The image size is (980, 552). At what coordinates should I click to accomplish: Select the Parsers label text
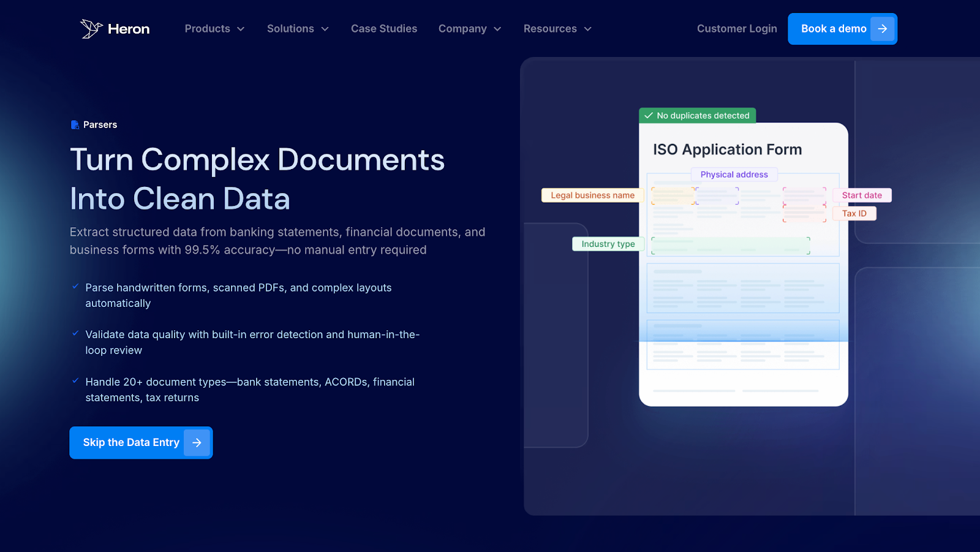click(x=100, y=125)
